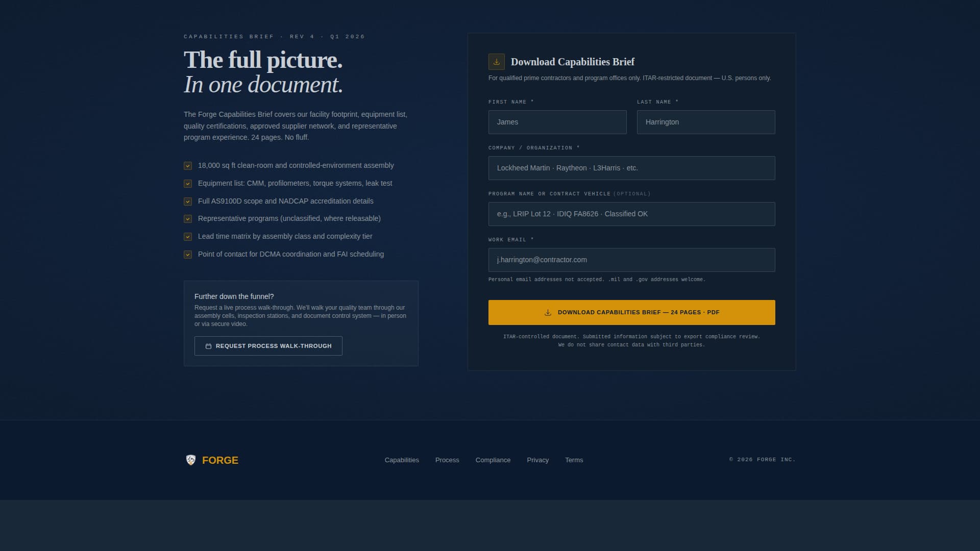Image resolution: width=980 pixels, height=551 pixels.
Task: Toggle the clean-room assembly checkbox
Action: [188, 166]
